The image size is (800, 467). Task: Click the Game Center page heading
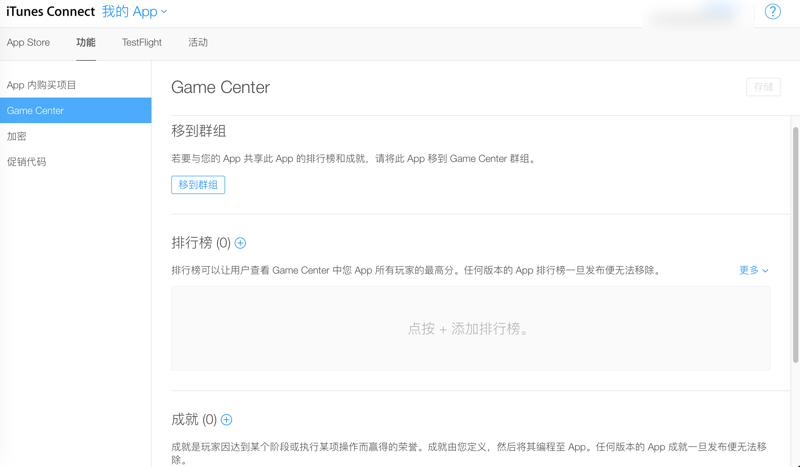[x=220, y=87]
